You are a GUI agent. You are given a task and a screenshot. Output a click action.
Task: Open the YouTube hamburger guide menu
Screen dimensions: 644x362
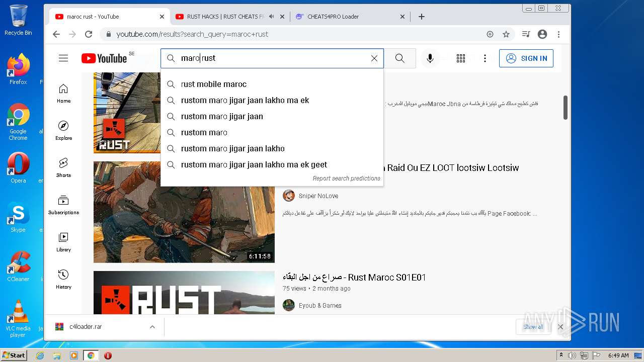pyautogui.click(x=63, y=58)
